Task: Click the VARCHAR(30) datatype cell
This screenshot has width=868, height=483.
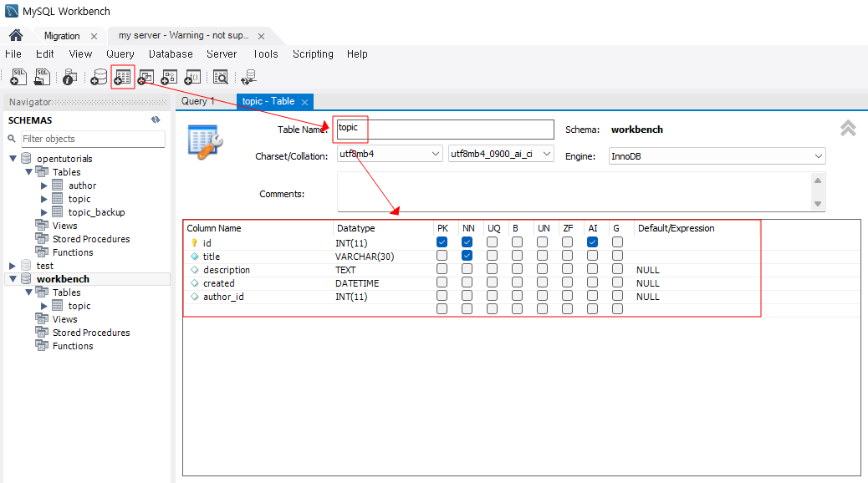Action: [365, 257]
